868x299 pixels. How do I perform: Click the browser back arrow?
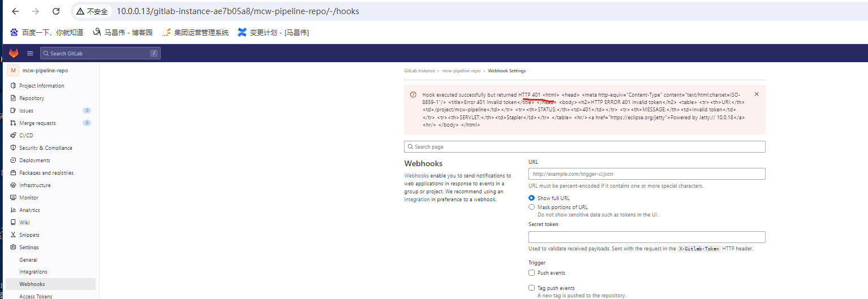pyautogui.click(x=15, y=11)
